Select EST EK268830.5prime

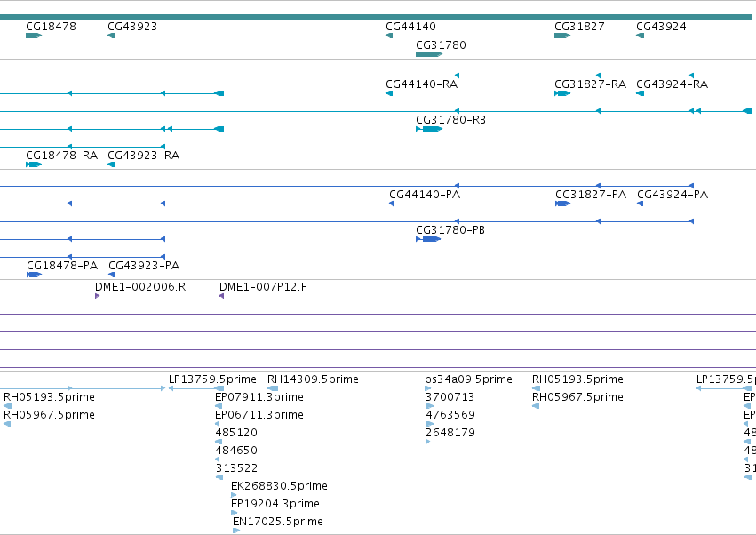coord(279,486)
